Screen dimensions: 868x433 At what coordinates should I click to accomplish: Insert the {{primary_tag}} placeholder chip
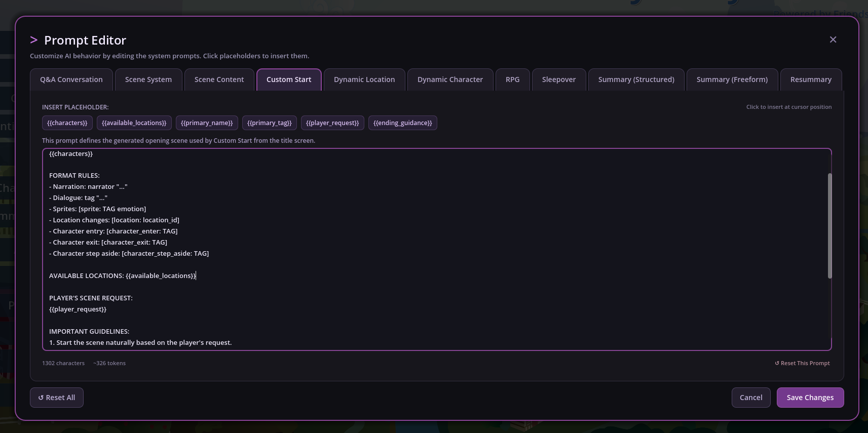(x=270, y=123)
